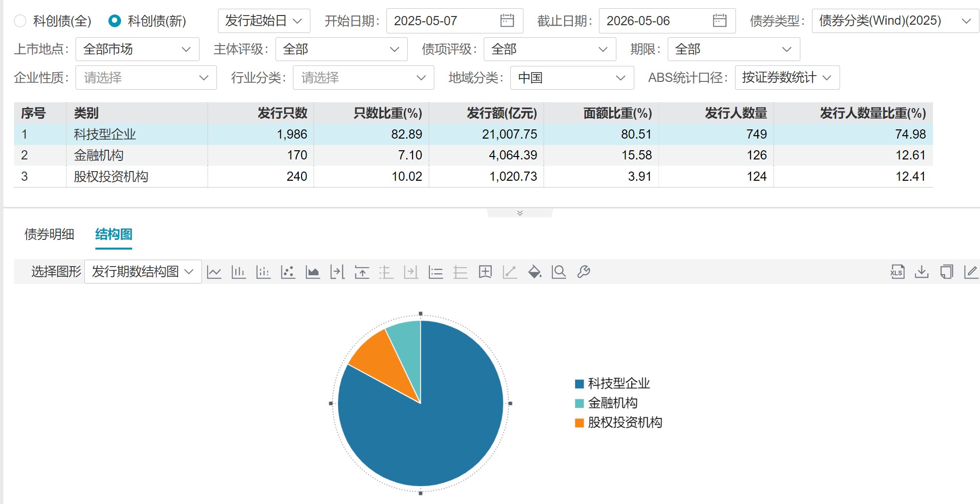This screenshot has width=980, height=504.
Task: Select the 科创债(全) radio button
Action: pos(20,21)
